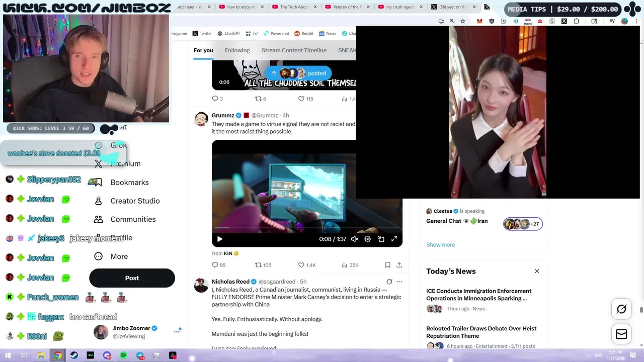Open the /x/ bookmark
This screenshot has height=362, width=644.
coord(252,34)
